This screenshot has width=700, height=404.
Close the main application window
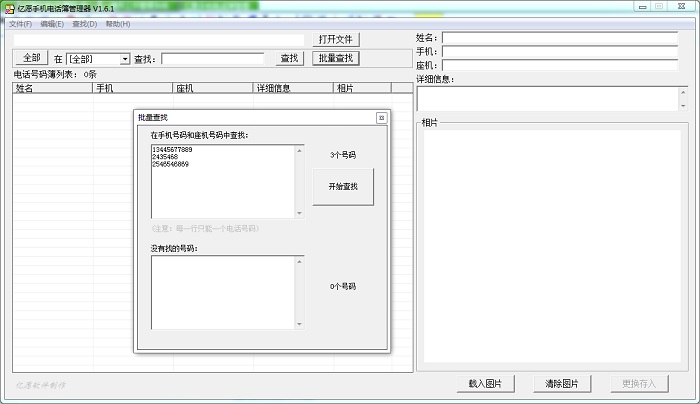tap(682, 7)
